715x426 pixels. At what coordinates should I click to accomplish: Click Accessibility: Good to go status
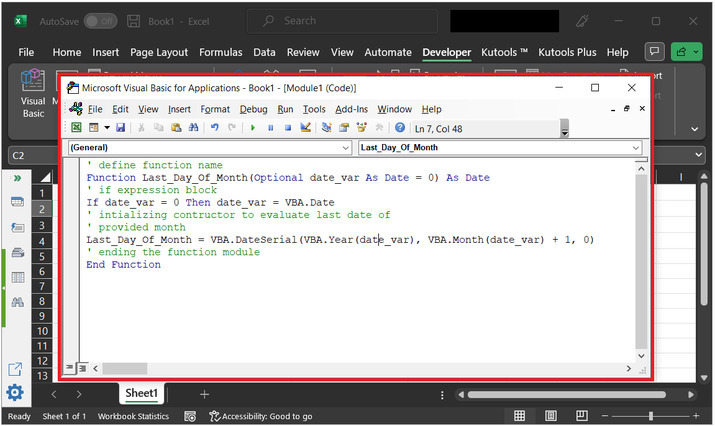(260, 416)
